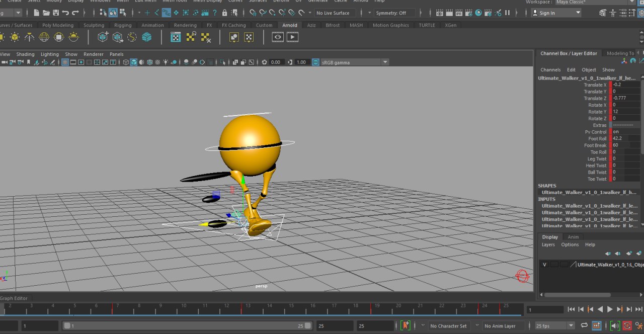644x334 pixels.
Task: Redo the last action
Action: tap(76, 13)
